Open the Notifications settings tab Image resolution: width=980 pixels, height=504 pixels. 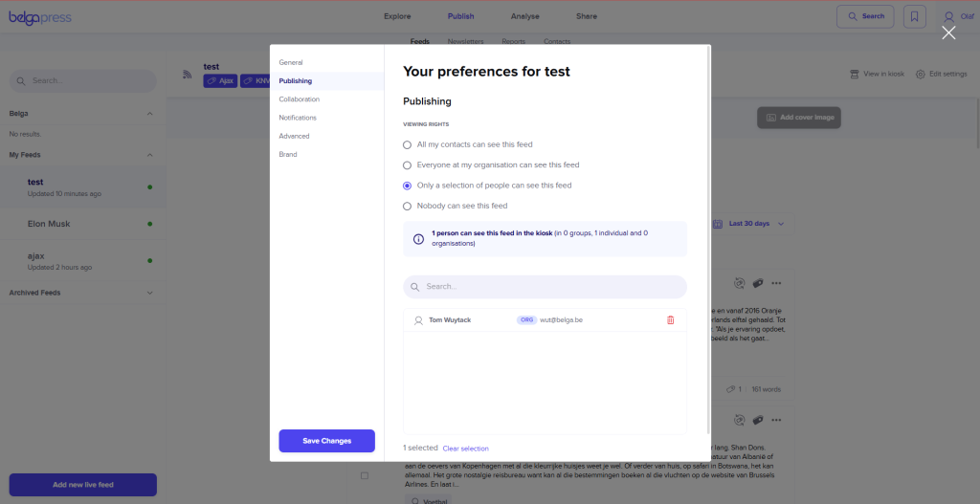coord(298,118)
